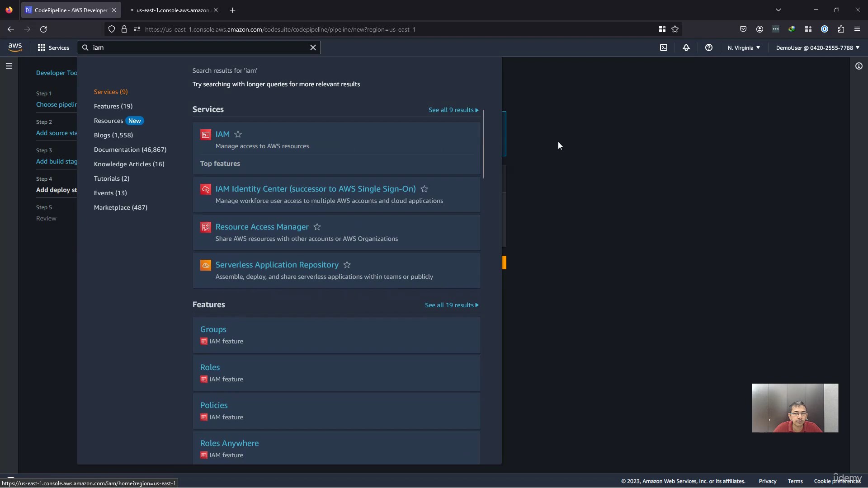868x488 pixels.
Task: Click the AWS search input field
Action: pyautogui.click(x=199, y=47)
